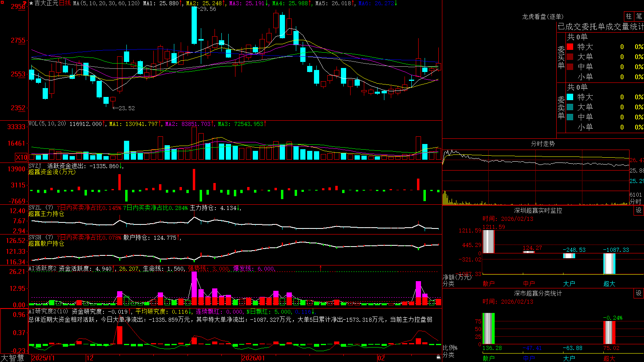The width and height of the screenshot is (644, 362).
Task: Click the lock icon at chart bottom-right
Action: 439,357
